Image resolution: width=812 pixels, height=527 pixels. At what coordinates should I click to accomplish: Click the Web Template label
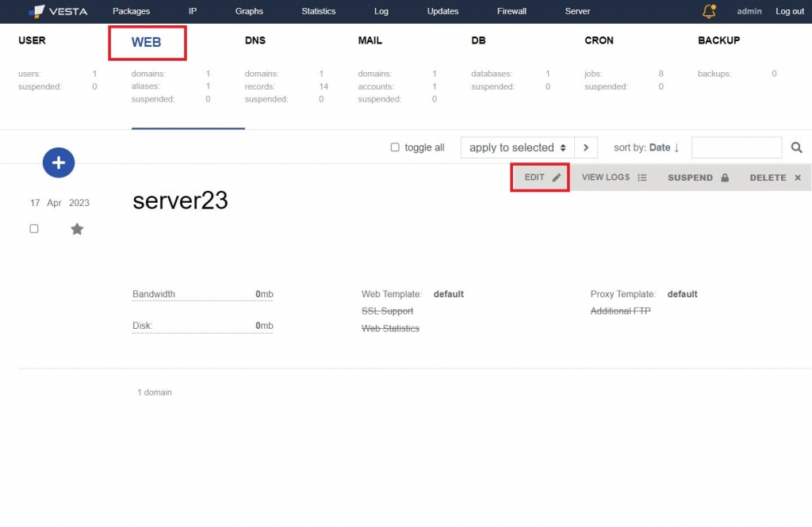pyautogui.click(x=392, y=294)
